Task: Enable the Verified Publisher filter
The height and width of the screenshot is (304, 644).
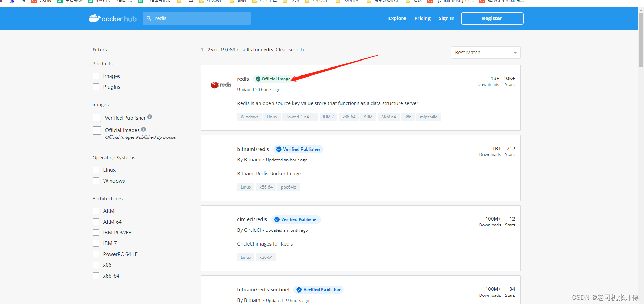Action: [x=97, y=118]
